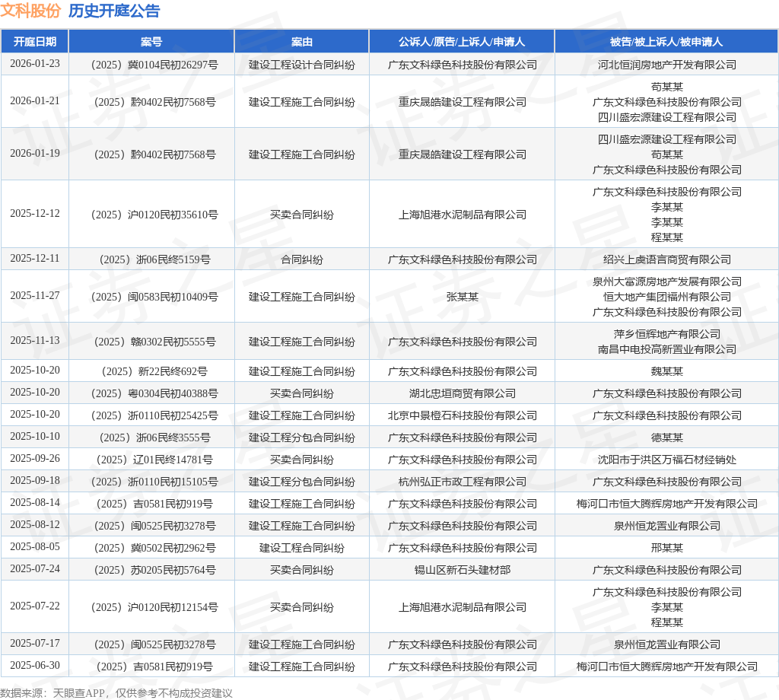Screen dimensions: 779x700
Task: Click defendant 邢某某
Action: [x=666, y=548]
